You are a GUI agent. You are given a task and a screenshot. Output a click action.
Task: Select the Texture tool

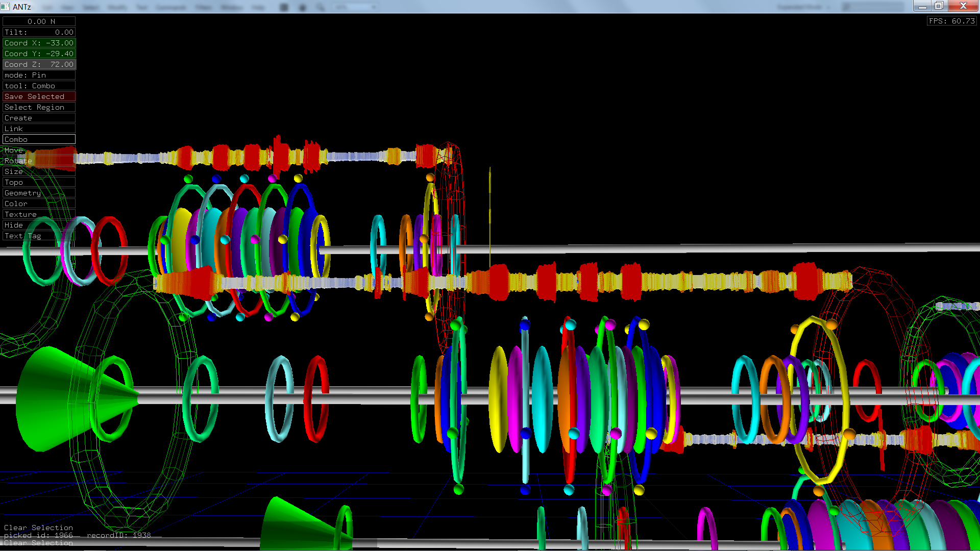click(39, 214)
